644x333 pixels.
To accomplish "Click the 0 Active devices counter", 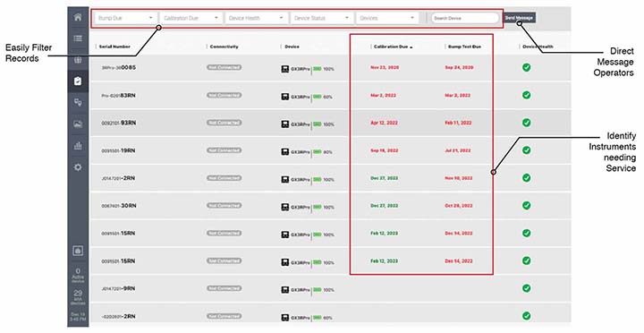I will (78, 275).
